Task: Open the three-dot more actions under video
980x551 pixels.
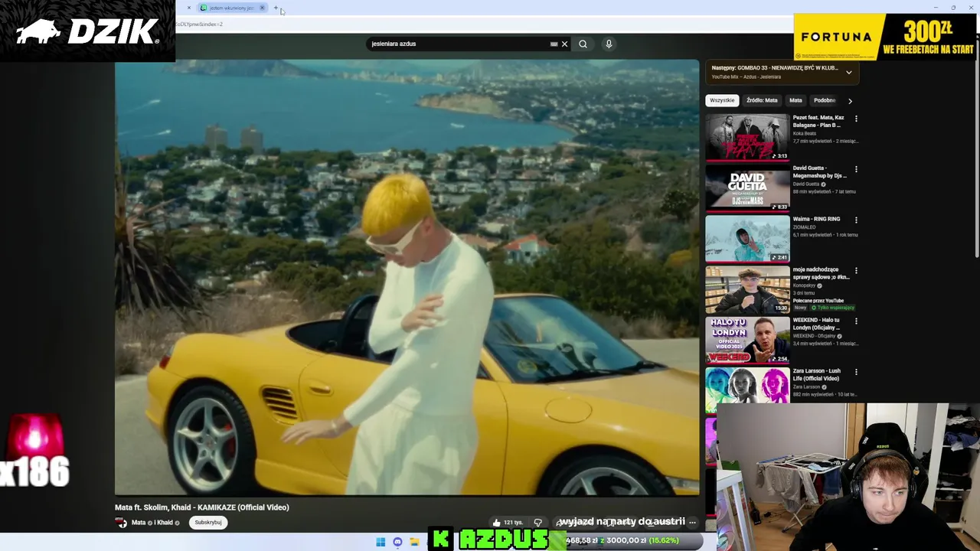Action: 692,523
